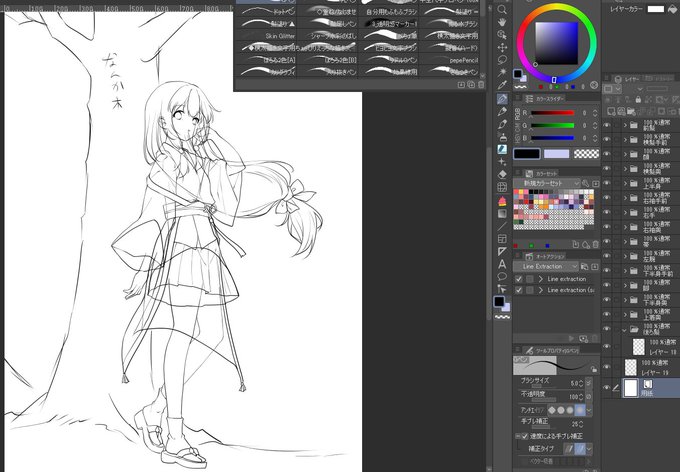Select the Frame border tool
This screenshot has width=680, height=472.
click(x=502, y=239)
